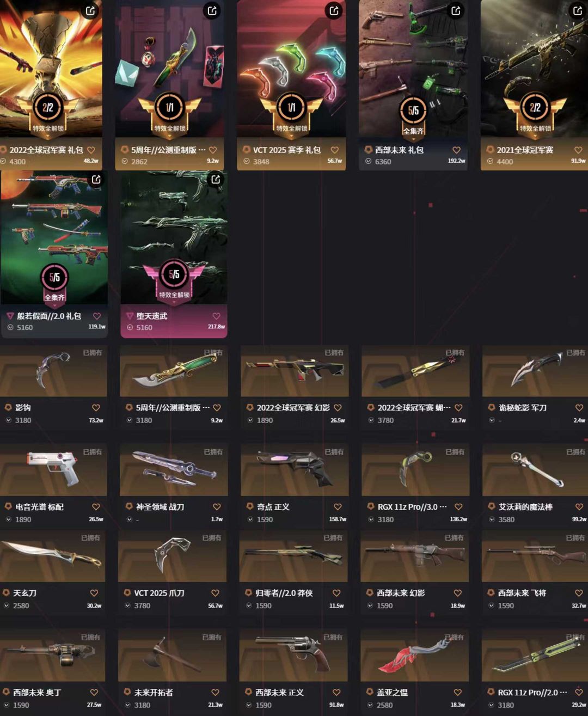Click share icon on 堕天遗武 card
This screenshot has width=588, height=716.
(x=216, y=180)
